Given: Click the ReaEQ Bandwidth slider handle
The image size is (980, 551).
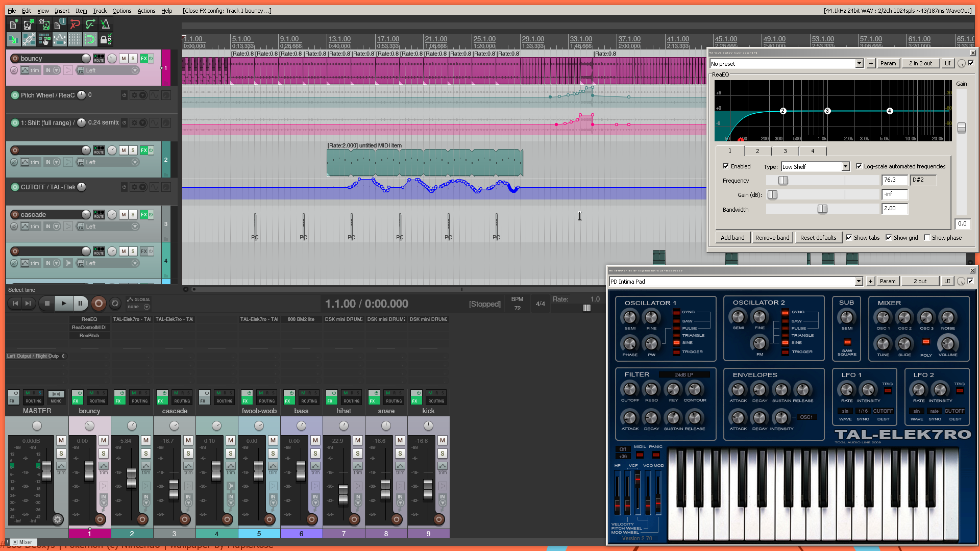Looking at the screenshot, I should coord(822,209).
